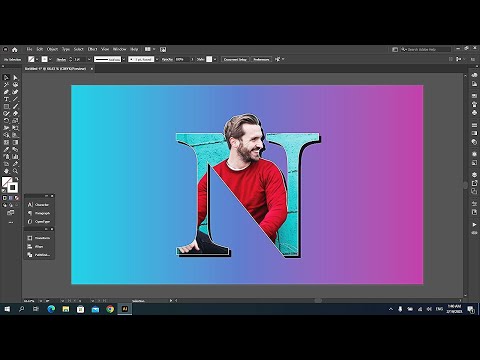Select the Eyedropper tool
Image resolution: width=480 pixels, height=360 pixels.
coord(6,149)
